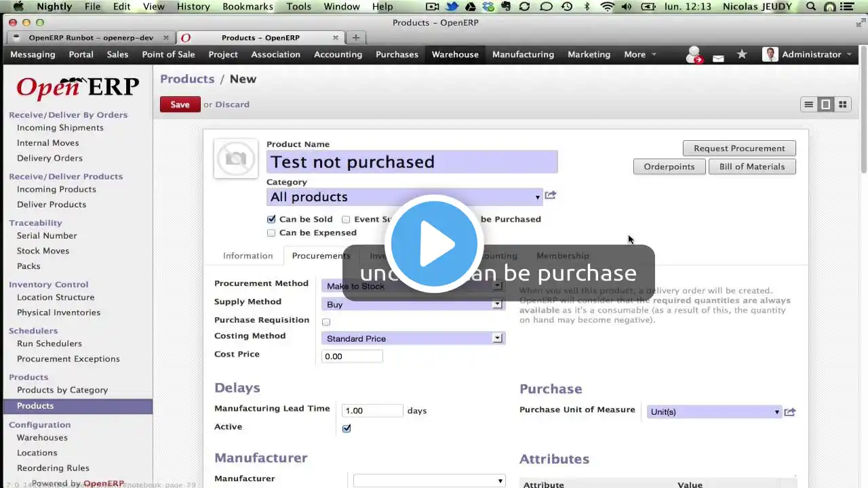Save the new product
868x488 pixels.
pyautogui.click(x=180, y=104)
